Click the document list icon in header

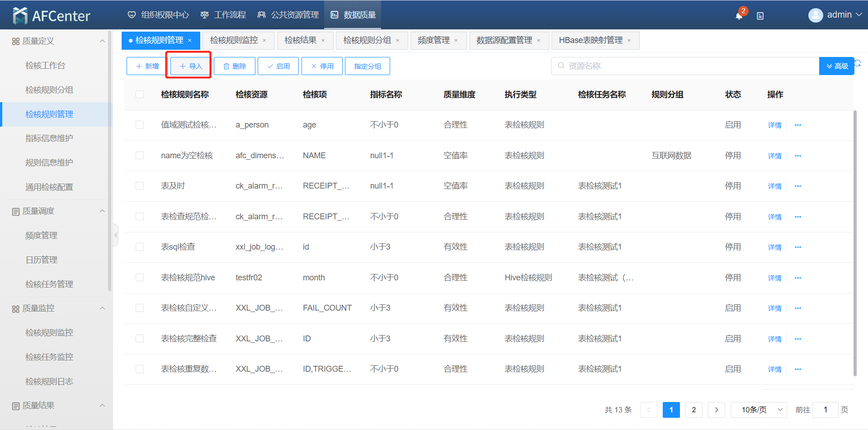(760, 16)
